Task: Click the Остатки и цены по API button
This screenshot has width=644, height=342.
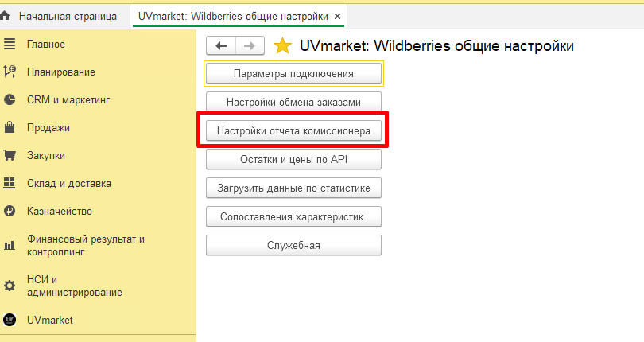Action: coord(293,159)
